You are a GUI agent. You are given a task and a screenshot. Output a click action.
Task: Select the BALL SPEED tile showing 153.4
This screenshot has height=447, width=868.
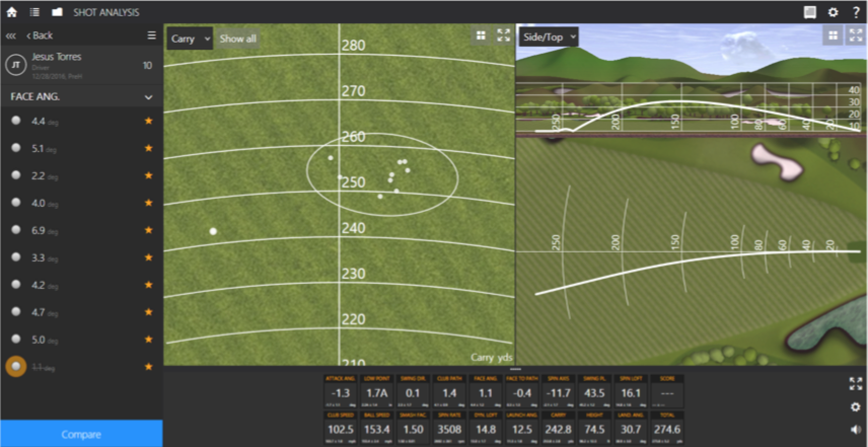[377, 428]
